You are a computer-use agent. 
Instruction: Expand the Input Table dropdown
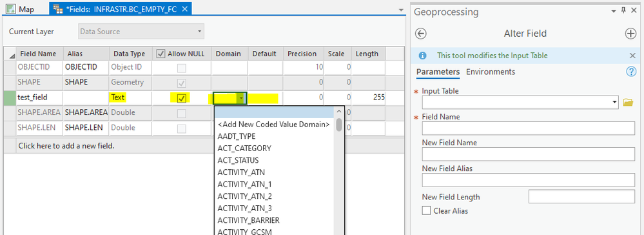[614, 102]
